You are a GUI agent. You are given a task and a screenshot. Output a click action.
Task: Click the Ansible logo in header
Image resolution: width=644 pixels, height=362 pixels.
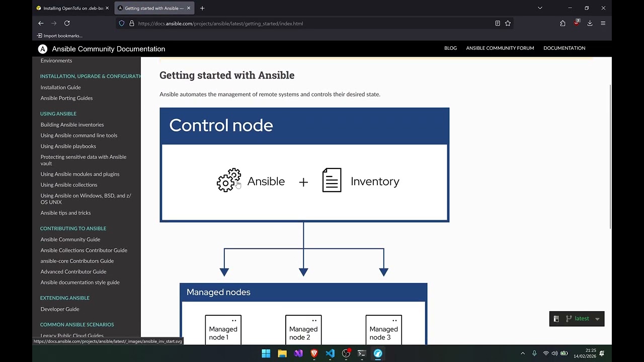(x=43, y=49)
